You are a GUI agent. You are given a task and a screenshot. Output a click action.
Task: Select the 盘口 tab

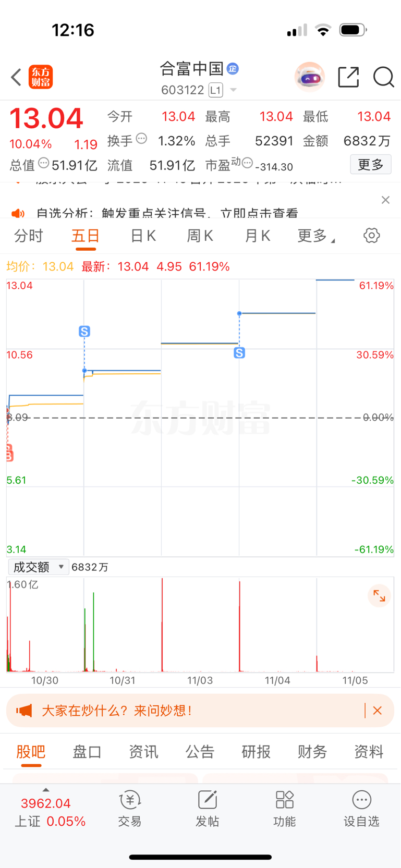click(87, 752)
